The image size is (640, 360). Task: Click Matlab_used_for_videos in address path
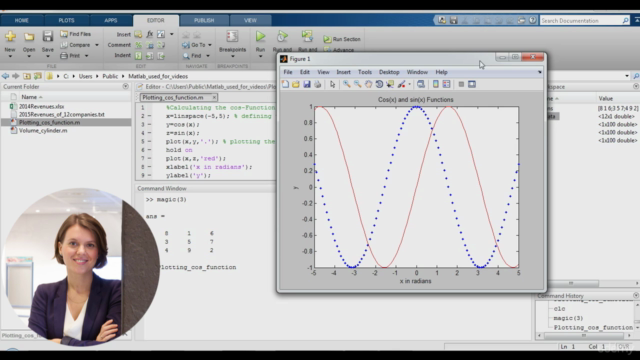pos(158,76)
